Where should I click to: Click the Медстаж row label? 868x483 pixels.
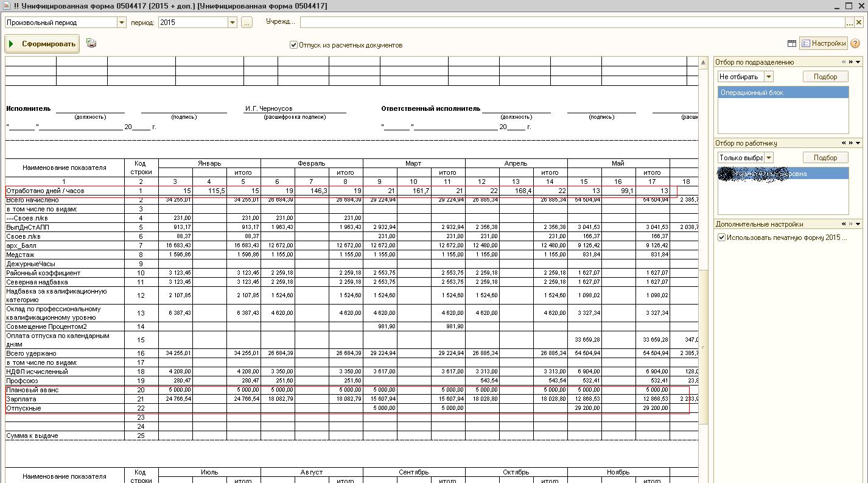point(20,255)
